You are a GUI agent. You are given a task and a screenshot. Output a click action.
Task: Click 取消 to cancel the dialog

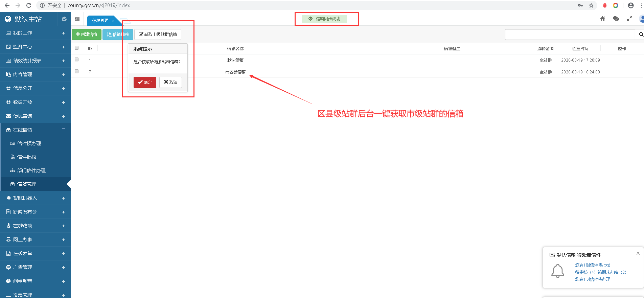click(170, 82)
